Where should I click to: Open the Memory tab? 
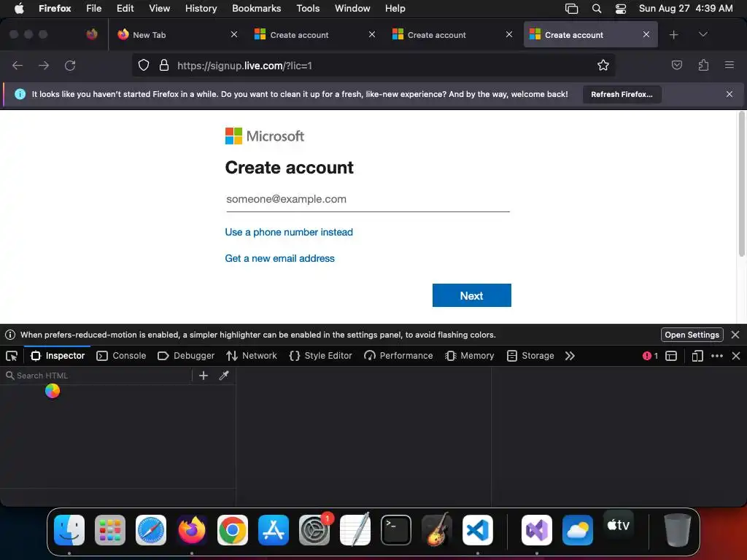coord(469,356)
